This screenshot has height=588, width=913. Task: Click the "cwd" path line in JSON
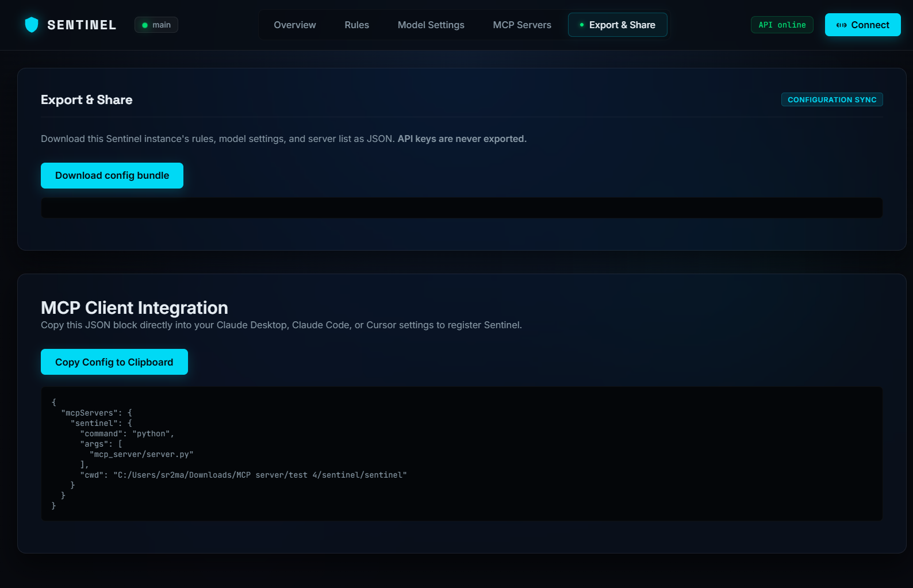tap(244, 475)
